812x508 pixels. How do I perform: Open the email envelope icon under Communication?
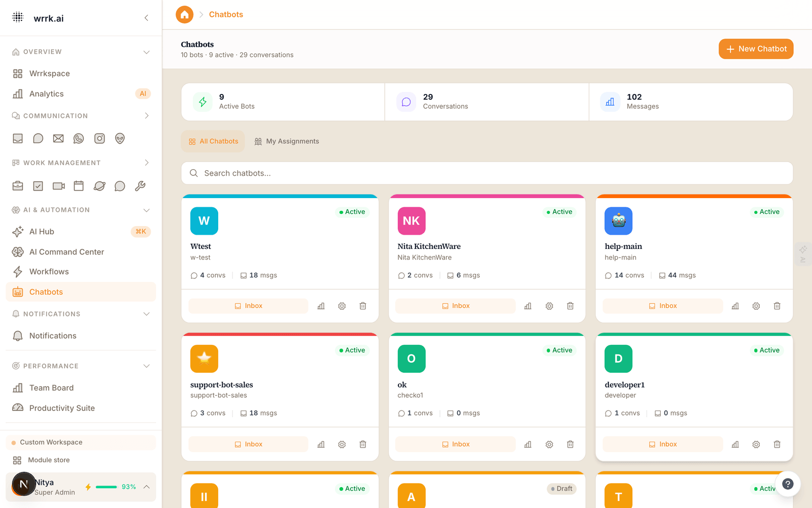tap(58, 138)
